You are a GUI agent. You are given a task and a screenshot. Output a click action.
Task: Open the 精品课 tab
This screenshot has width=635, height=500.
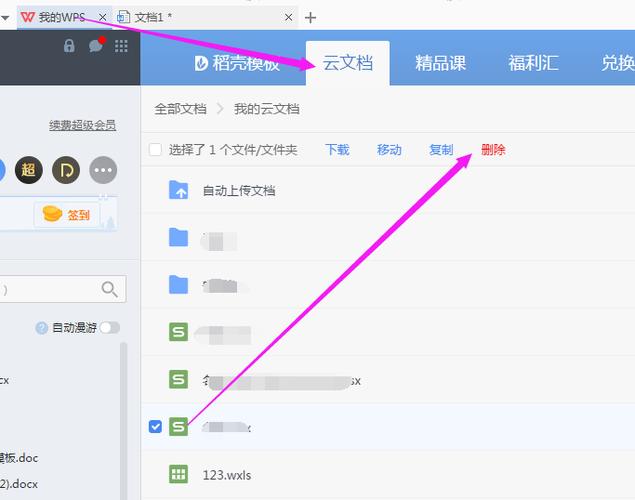click(441, 63)
